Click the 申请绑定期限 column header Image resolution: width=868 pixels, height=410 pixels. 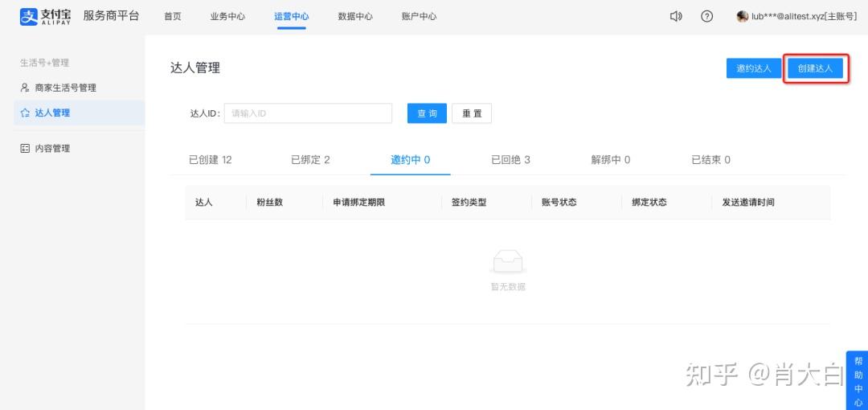358,203
